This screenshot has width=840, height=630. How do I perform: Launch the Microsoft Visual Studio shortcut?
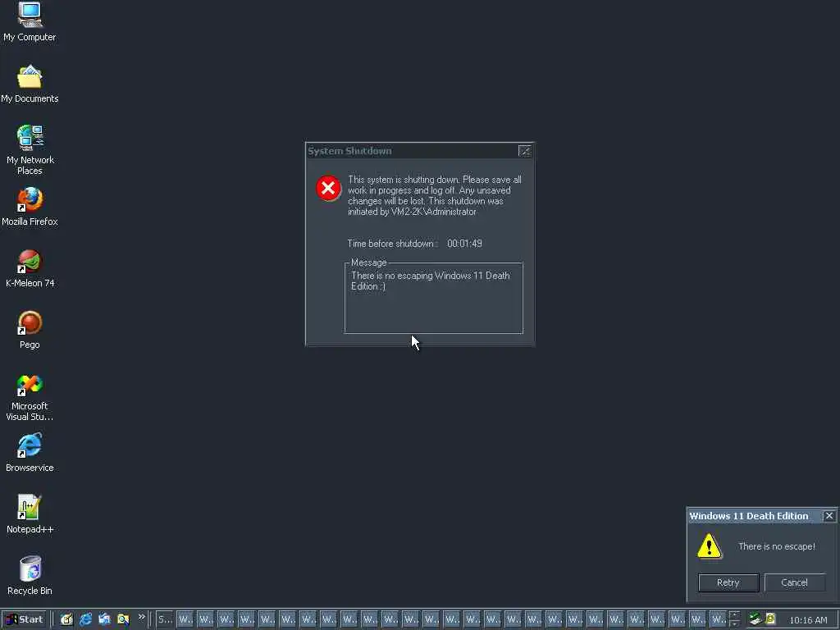pyautogui.click(x=30, y=397)
